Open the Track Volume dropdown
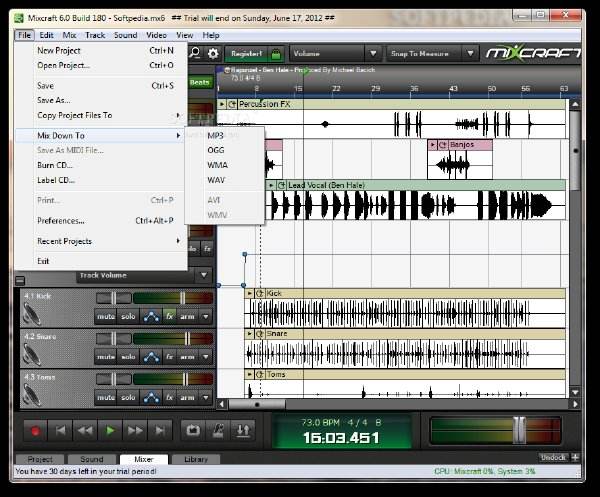600x497 pixels. coord(204,275)
